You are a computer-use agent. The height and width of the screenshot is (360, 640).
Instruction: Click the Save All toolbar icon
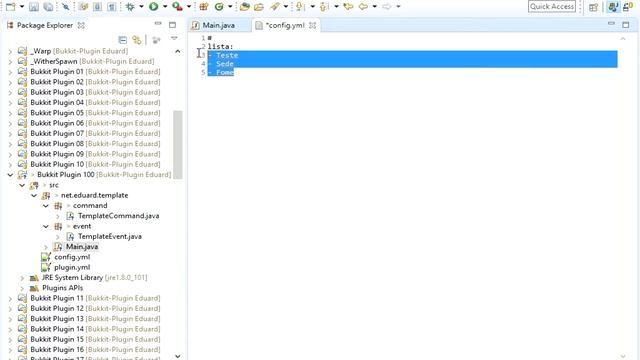coord(48,7)
